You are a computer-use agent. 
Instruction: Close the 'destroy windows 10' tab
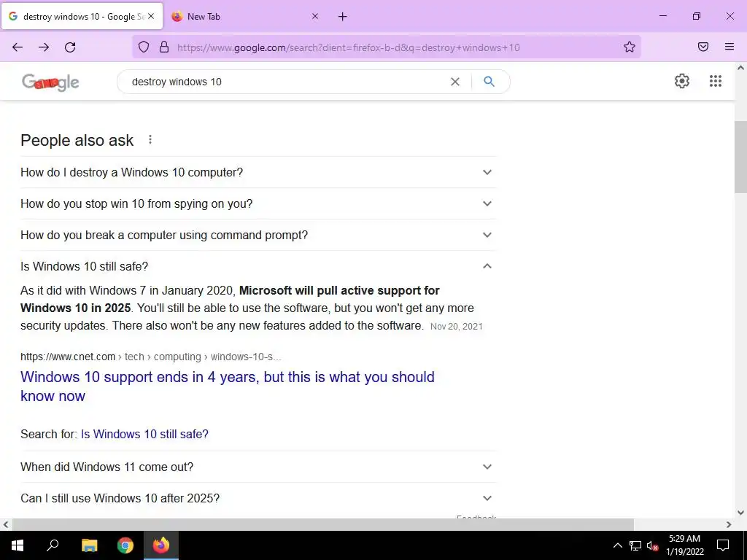[x=151, y=16]
